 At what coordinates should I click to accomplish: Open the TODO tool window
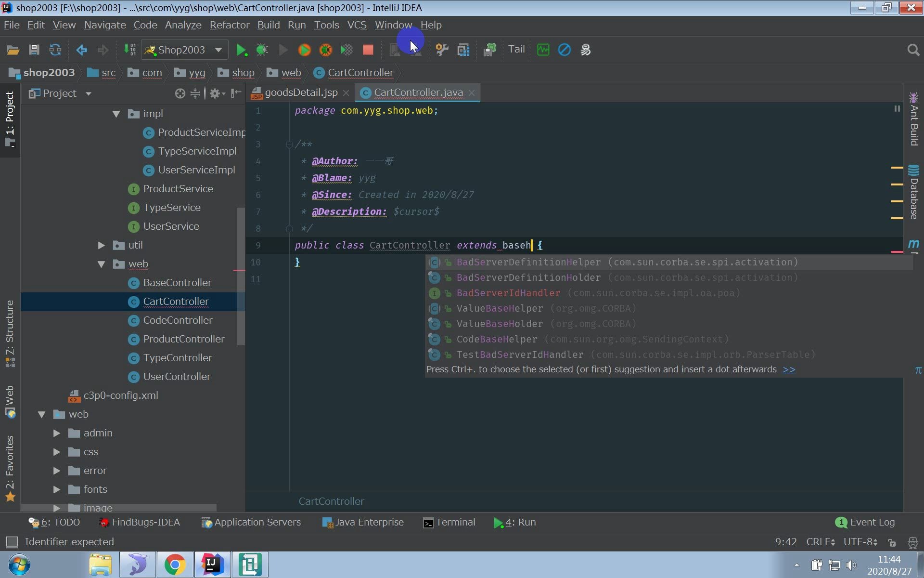[54, 522]
